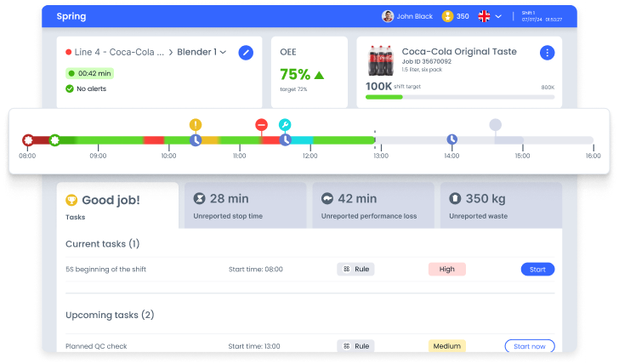Click the red downtime segment near 09:45
Viewport: 619px width, 364px height.
click(x=154, y=139)
